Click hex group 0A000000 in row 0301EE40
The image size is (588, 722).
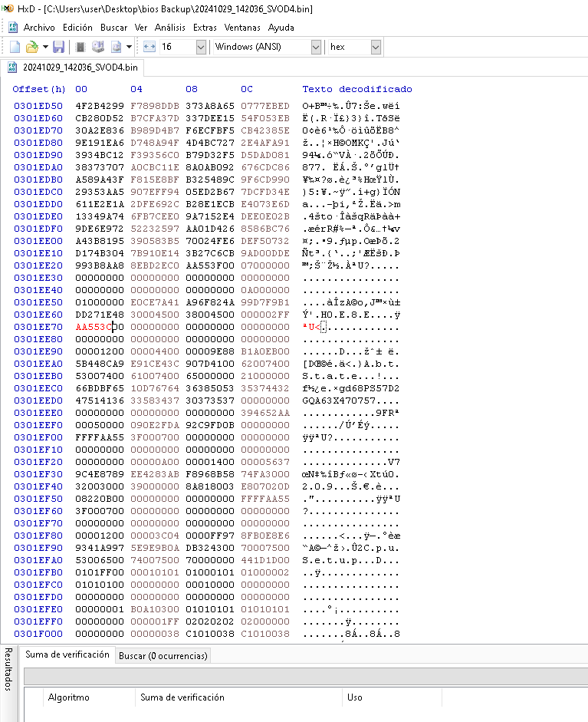click(x=265, y=290)
